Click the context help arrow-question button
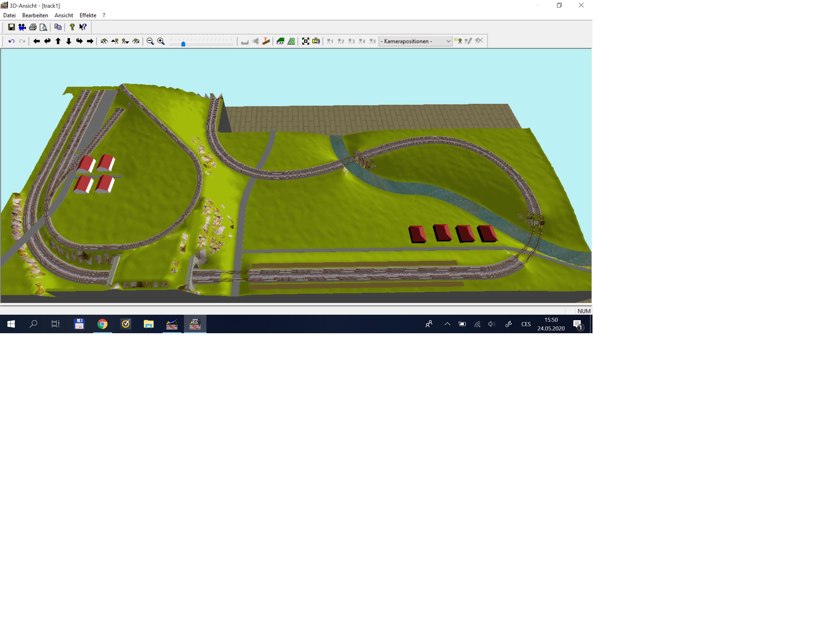Image resolution: width=840 pixels, height=630 pixels. [x=83, y=27]
